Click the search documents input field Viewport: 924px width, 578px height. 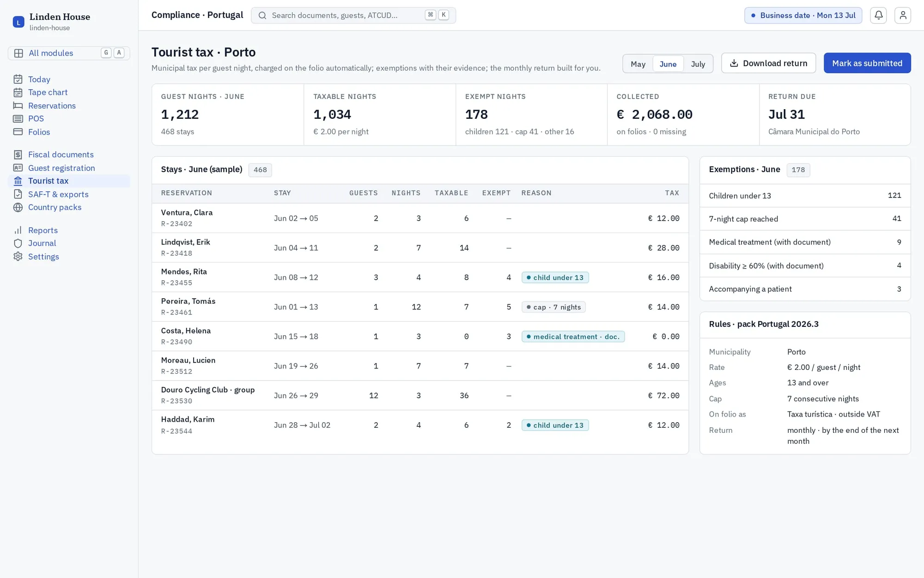[353, 15]
